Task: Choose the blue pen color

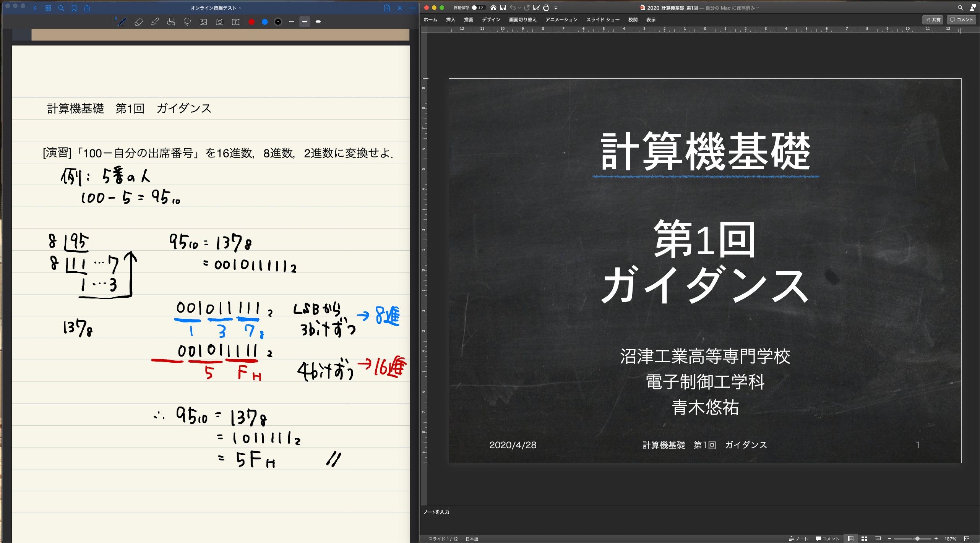Action: pos(265,22)
